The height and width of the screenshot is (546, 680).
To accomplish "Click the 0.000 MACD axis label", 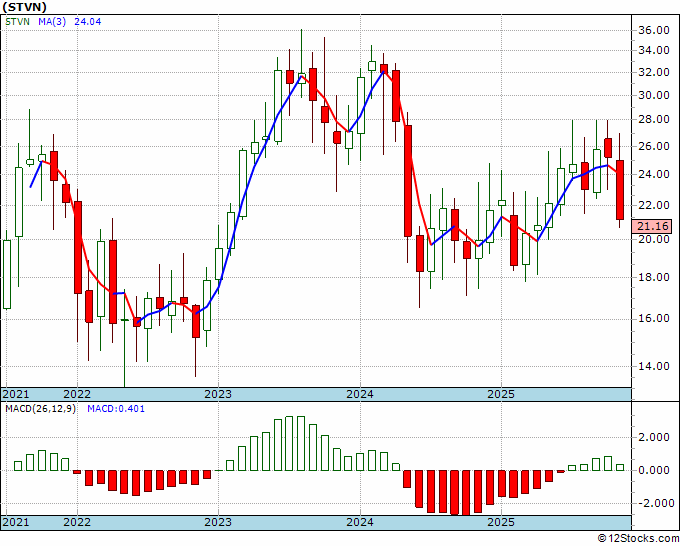I will pyautogui.click(x=654, y=470).
